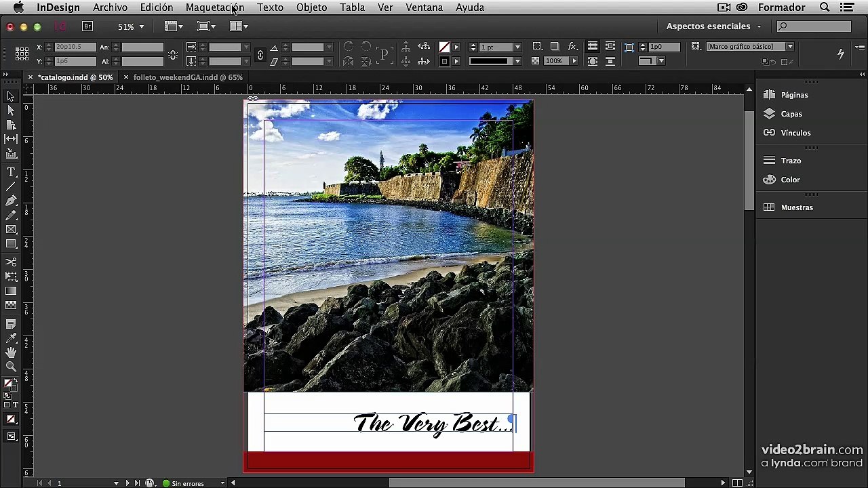The width and height of the screenshot is (868, 488).
Task: Open the stroke weight 1 pt dropdown
Action: tap(517, 47)
